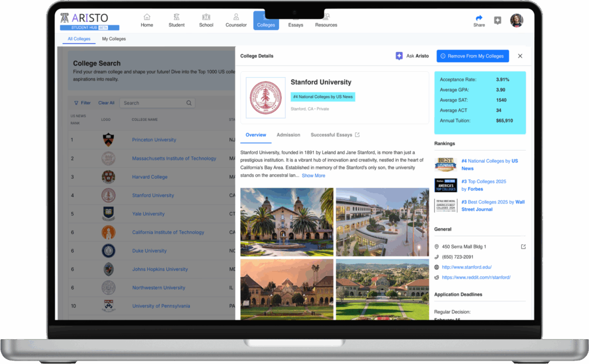
Task: Open Stanford University in the college list
Action: click(x=153, y=196)
